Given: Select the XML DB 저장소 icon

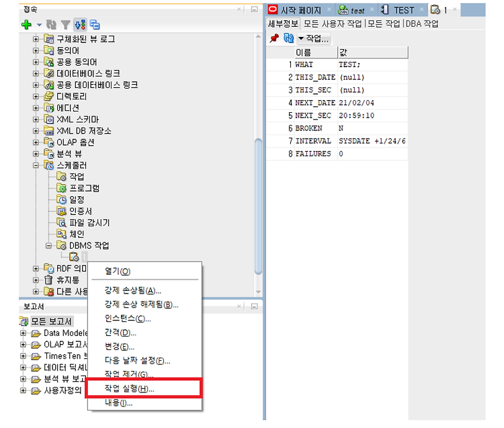Looking at the screenshot, I should [x=49, y=131].
